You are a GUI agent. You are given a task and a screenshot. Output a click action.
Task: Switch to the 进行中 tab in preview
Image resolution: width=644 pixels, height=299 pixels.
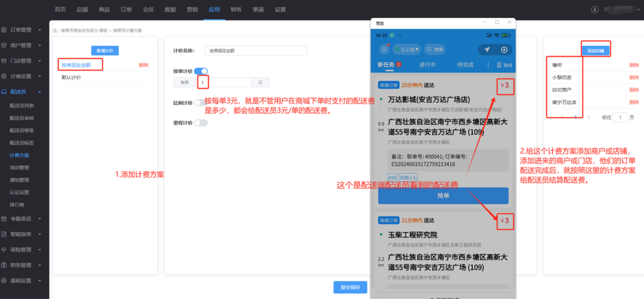(x=427, y=65)
